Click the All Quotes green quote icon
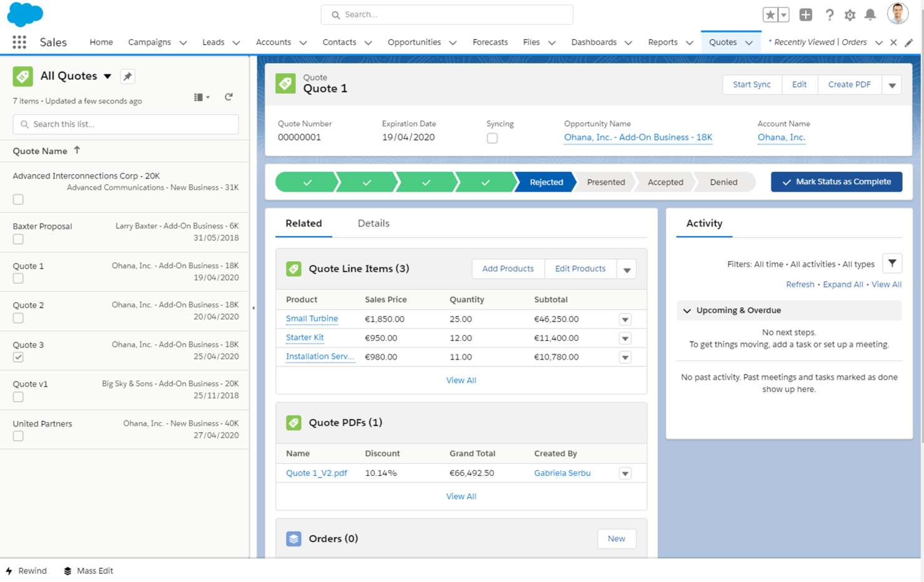This screenshot has height=582, width=924. [x=23, y=76]
